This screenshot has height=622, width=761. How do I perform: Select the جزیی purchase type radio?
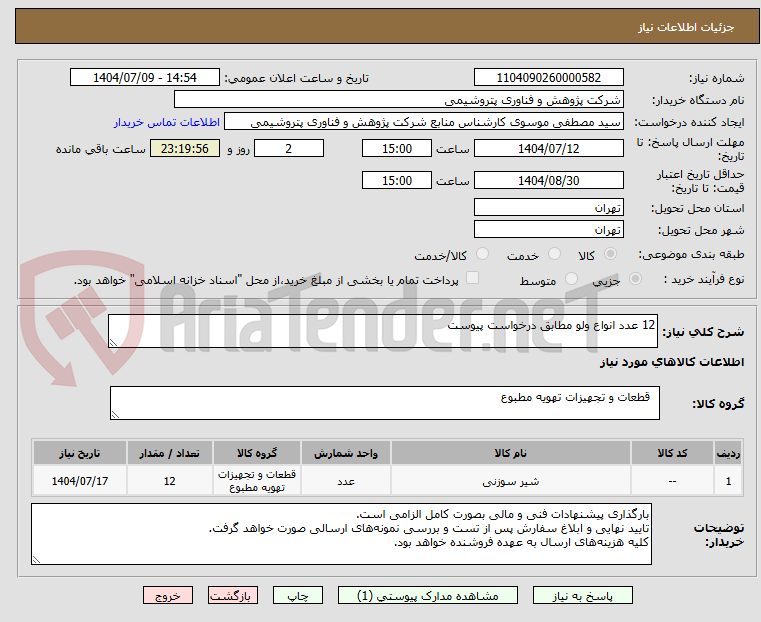635,279
